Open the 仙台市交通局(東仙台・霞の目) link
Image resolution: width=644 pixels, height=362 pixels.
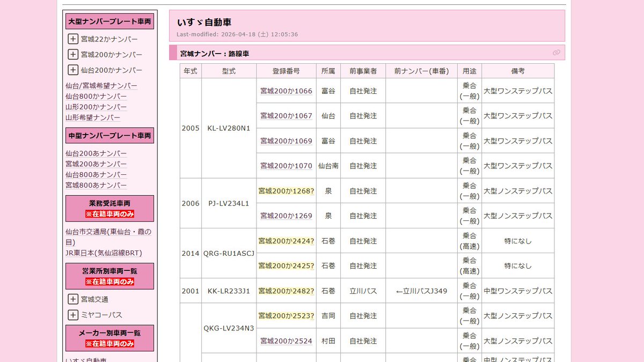pos(108,237)
